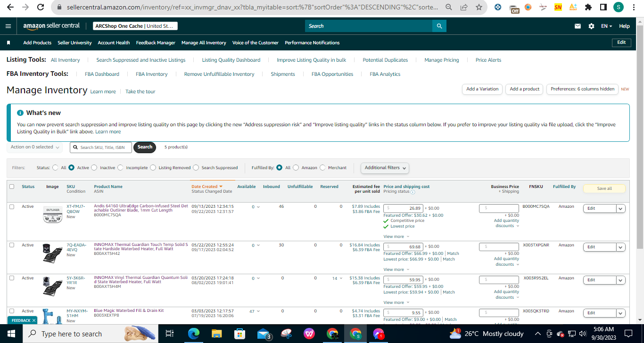Expand reserved 14 details chevron

(341, 278)
